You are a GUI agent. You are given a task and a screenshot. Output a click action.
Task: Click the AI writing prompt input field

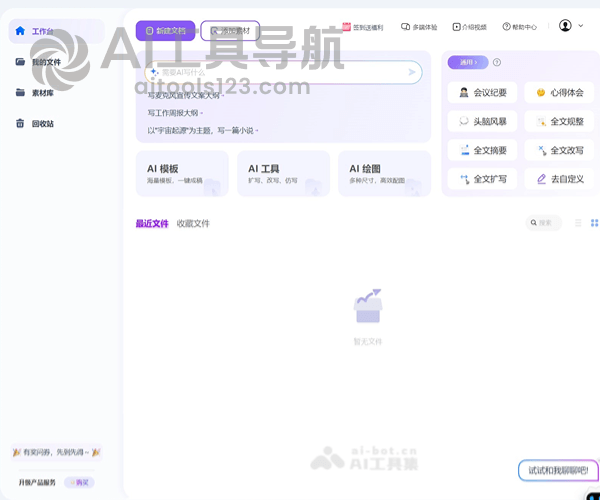click(x=284, y=72)
